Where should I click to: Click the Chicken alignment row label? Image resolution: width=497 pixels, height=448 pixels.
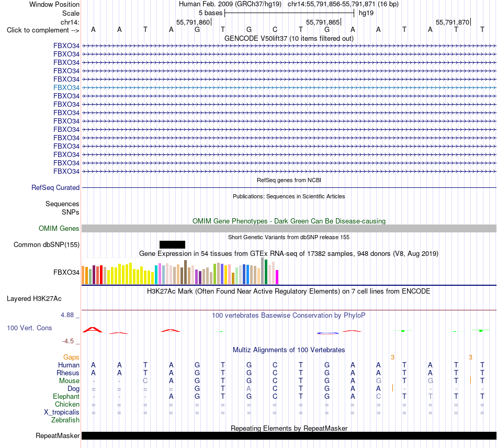67,404
